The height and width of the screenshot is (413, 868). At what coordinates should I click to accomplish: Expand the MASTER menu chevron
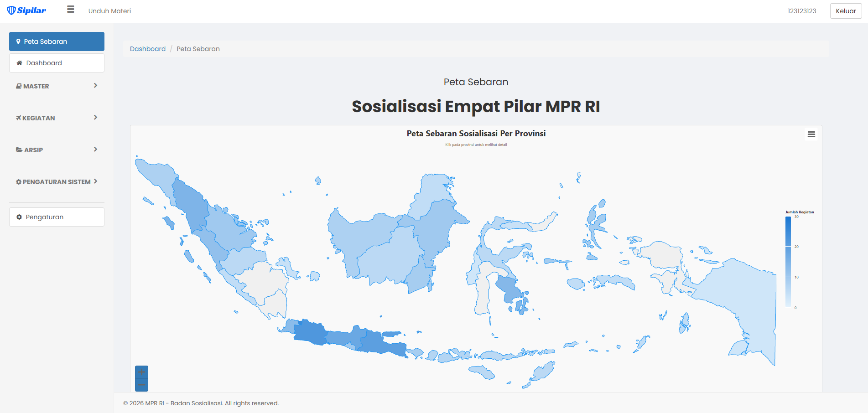95,86
